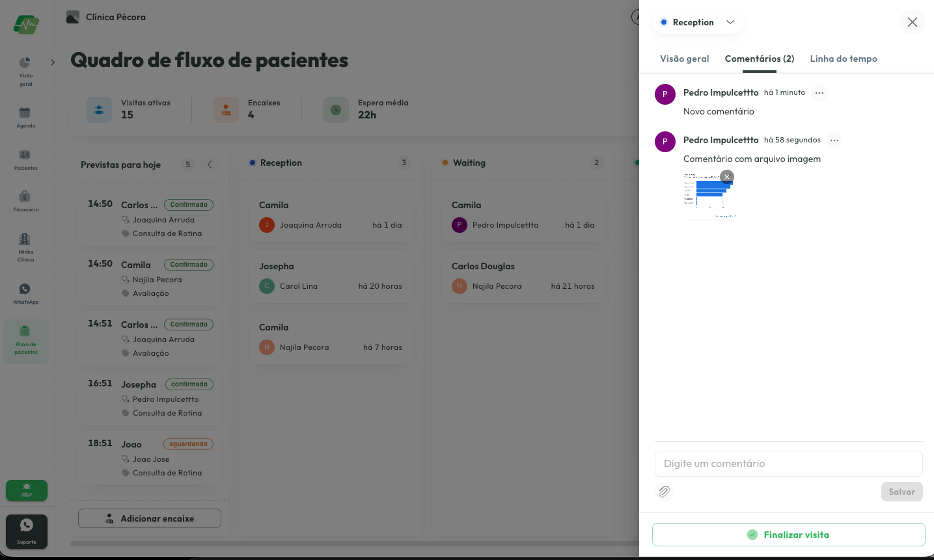934x560 pixels.
Task: Open the 16:51 Josepha appointment card
Action: (x=150, y=398)
